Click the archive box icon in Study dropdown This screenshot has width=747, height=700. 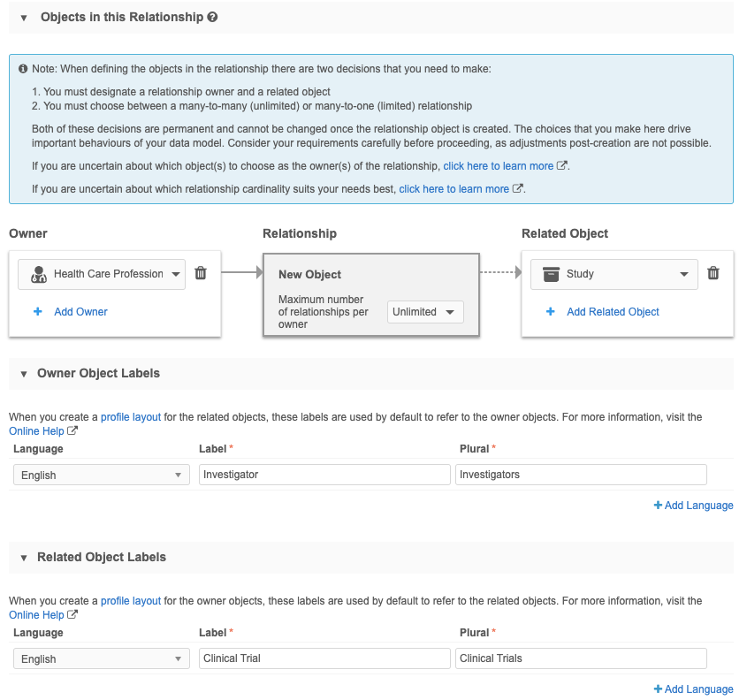pos(552,274)
